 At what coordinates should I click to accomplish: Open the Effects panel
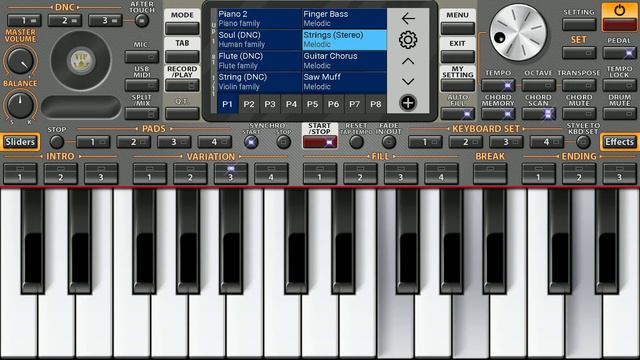[x=620, y=142]
